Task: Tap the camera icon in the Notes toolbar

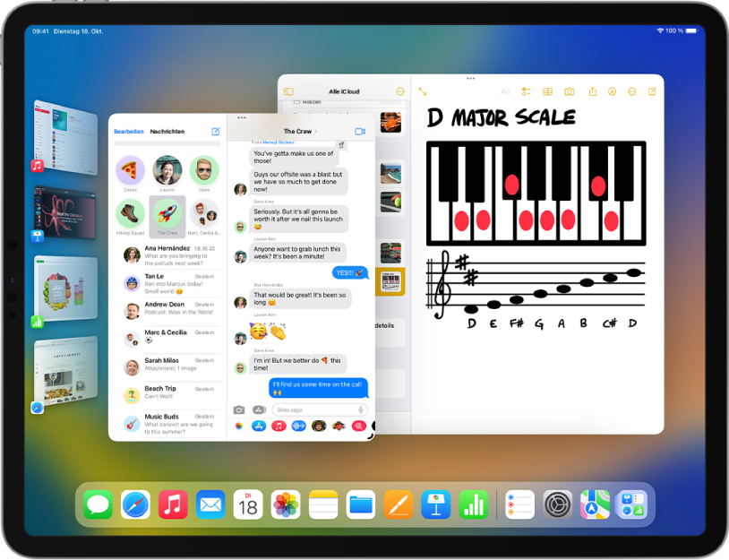Action: [x=570, y=92]
